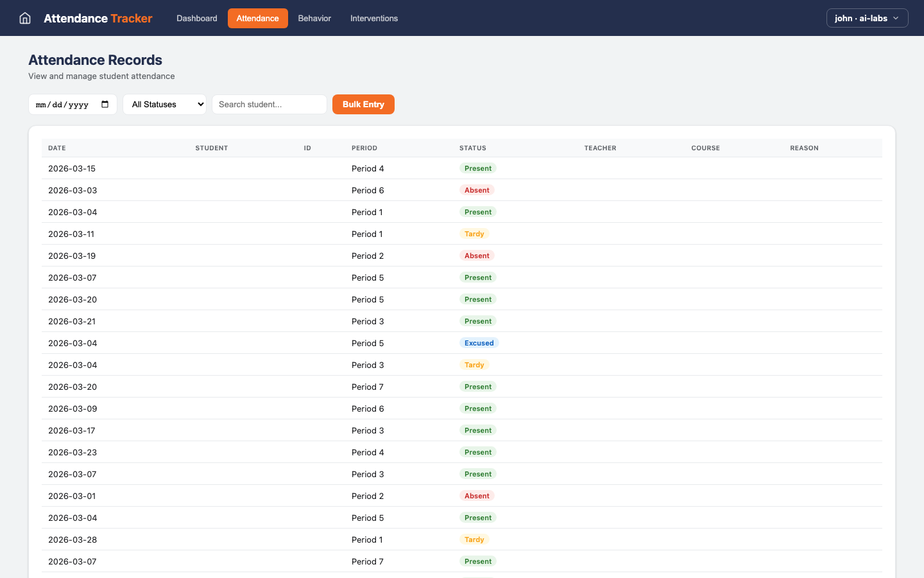Click the STATUS column header
924x578 pixels.
tap(473, 148)
